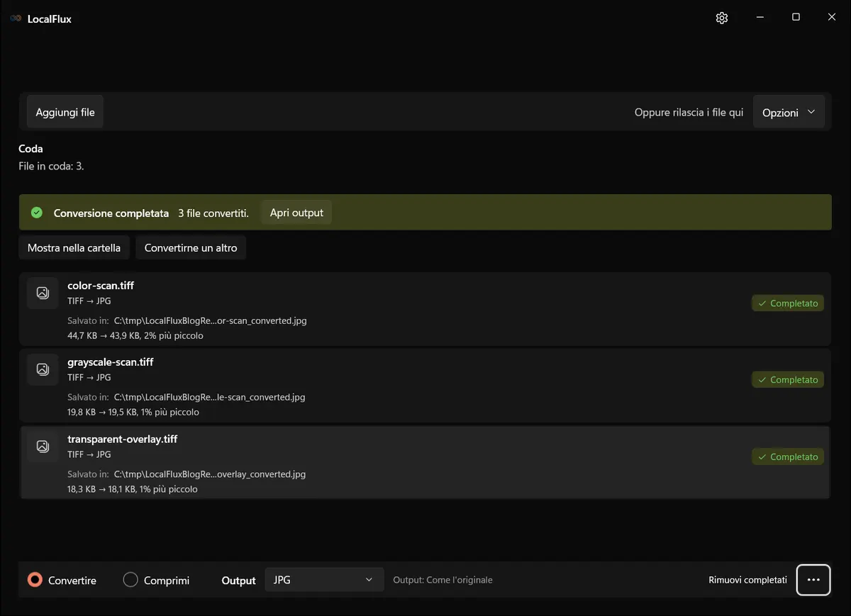Click the Apri output button
The height and width of the screenshot is (616, 851).
coord(296,213)
